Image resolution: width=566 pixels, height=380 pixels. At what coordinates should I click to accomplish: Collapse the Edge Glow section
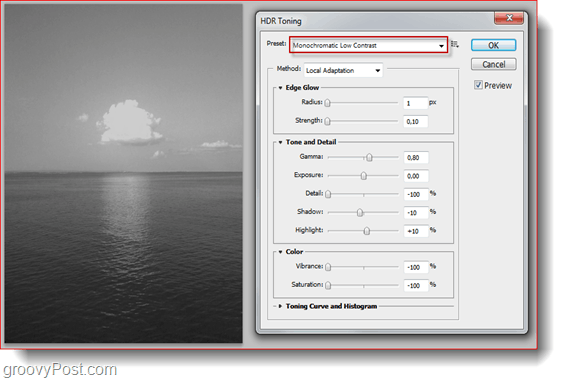[280, 88]
